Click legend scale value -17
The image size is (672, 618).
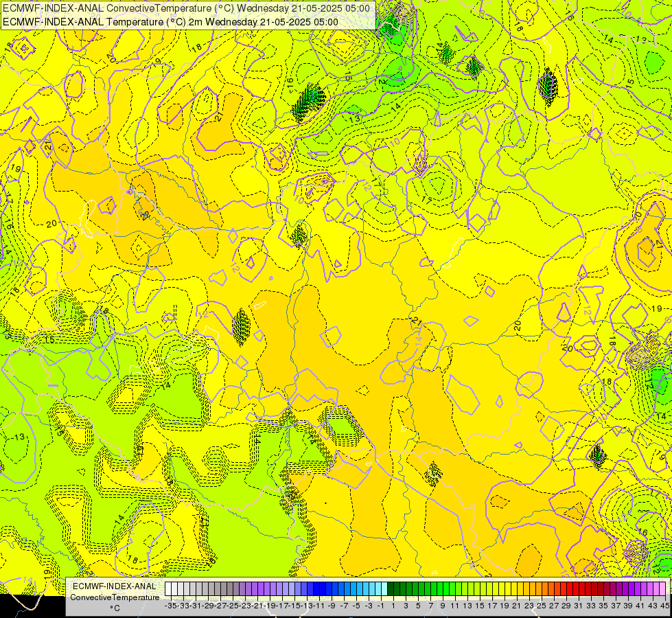(x=283, y=606)
